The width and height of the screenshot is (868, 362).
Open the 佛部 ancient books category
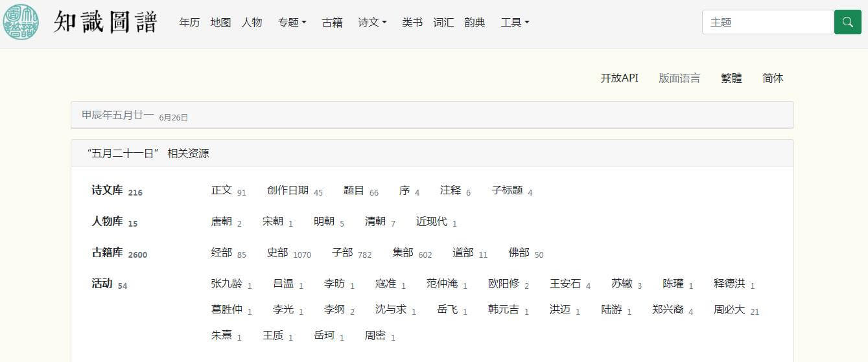pos(519,253)
